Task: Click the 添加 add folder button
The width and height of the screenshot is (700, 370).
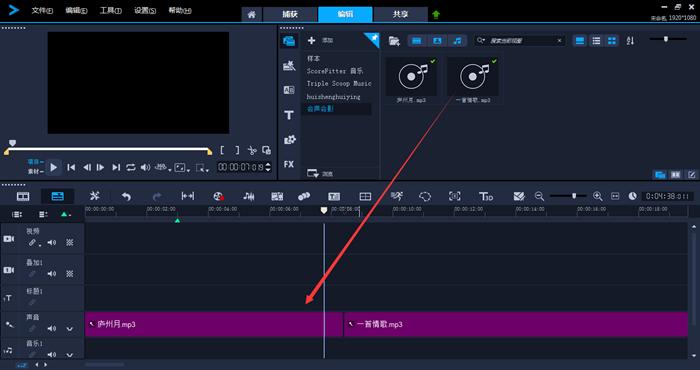Action: click(320, 41)
